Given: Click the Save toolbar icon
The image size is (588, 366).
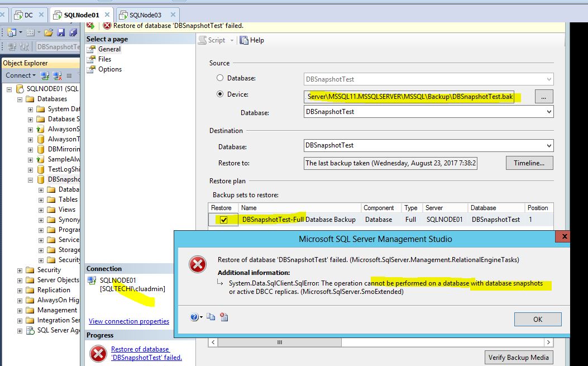Looking at the screenshot, I should pyautogui.click(x=61, y=32).
